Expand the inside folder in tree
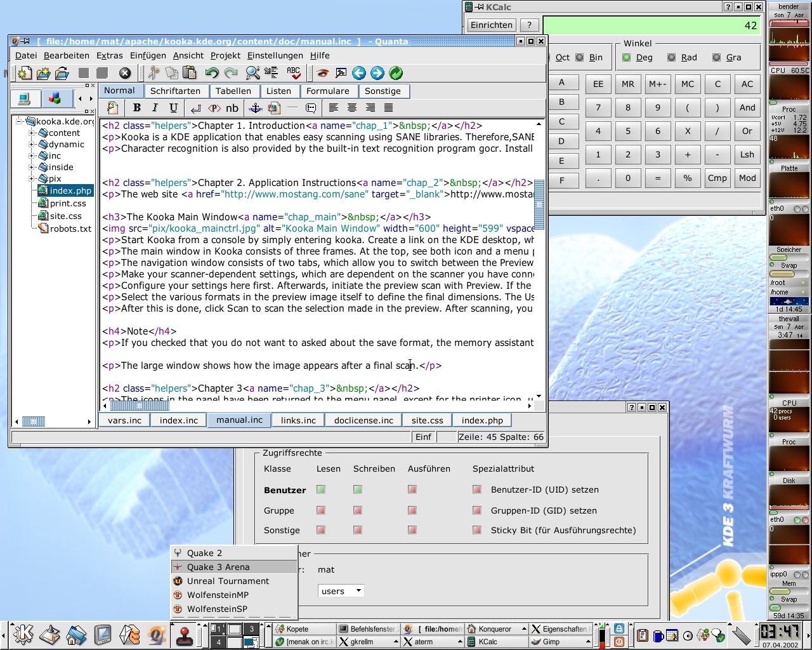 tap(32, 168)
